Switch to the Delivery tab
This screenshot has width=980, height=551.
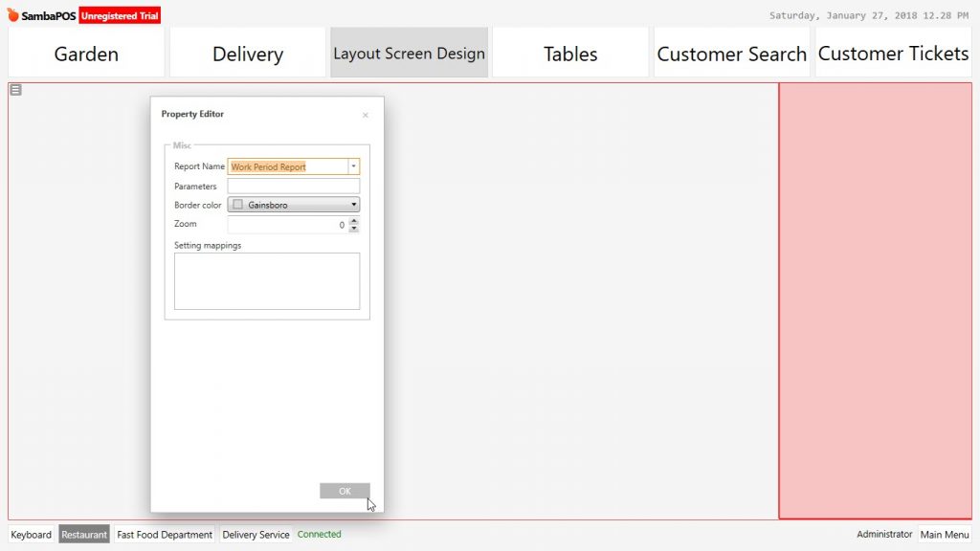click(248, 54)
